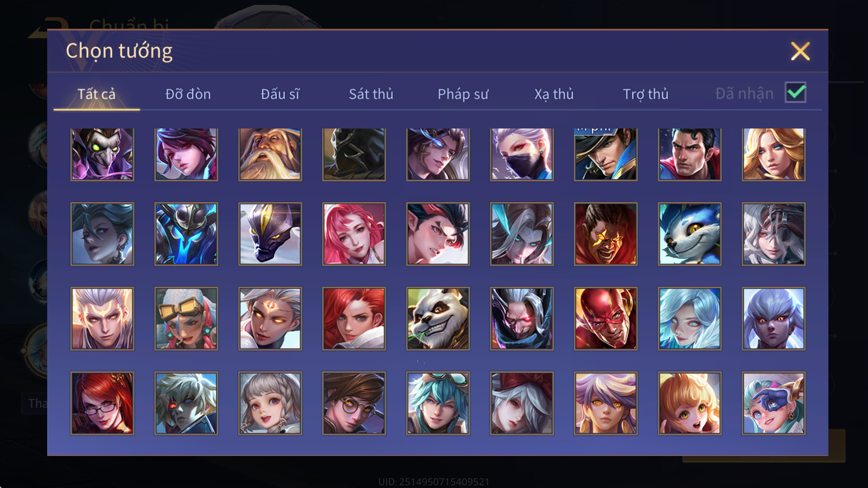Image resolution: width=868 pixels, height=488 pixels.
Task: Pick the orange-haired girl hero portrait
Action: [690, 403]
